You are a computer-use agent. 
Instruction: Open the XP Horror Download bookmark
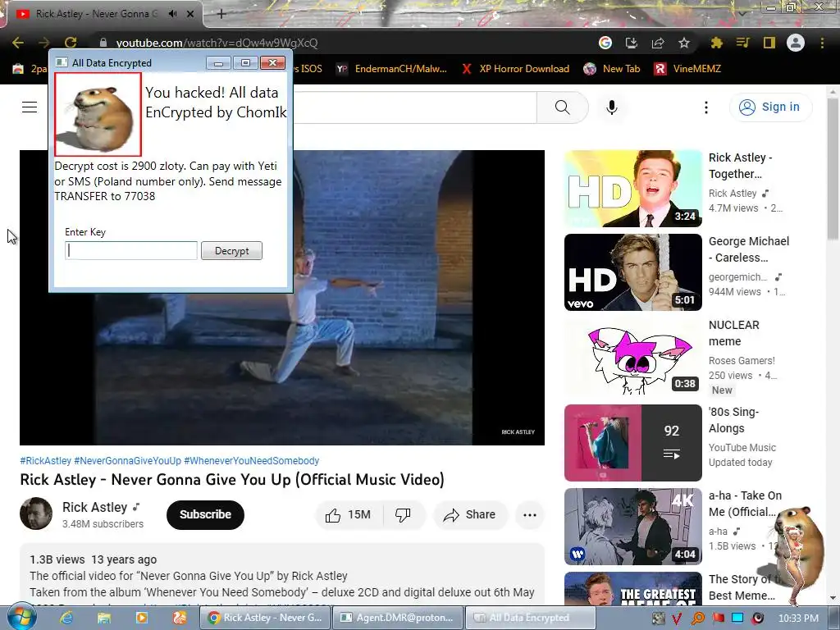pos(515,69)
